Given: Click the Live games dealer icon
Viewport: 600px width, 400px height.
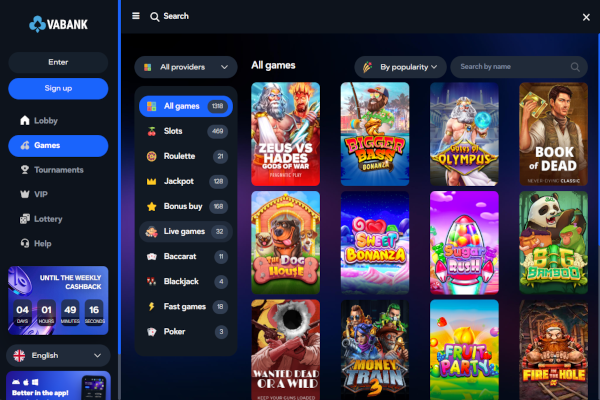Looking at the screenshot, I should coord(152,232).
